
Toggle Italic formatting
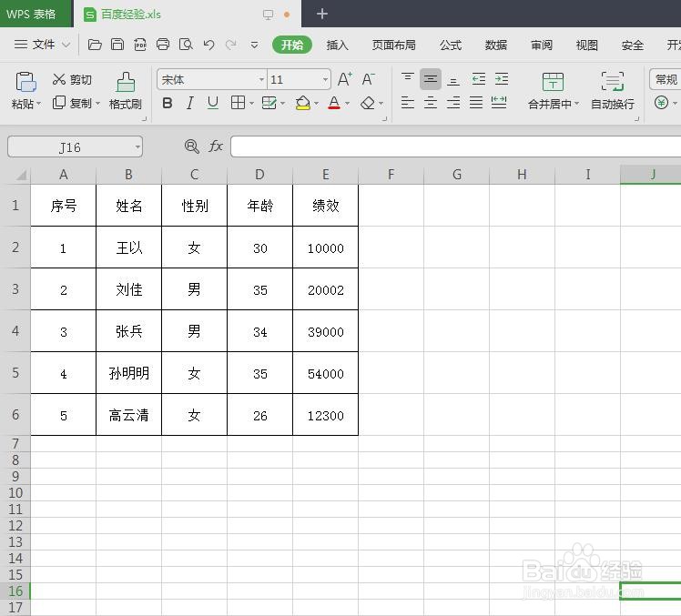(x=189, y=103)
